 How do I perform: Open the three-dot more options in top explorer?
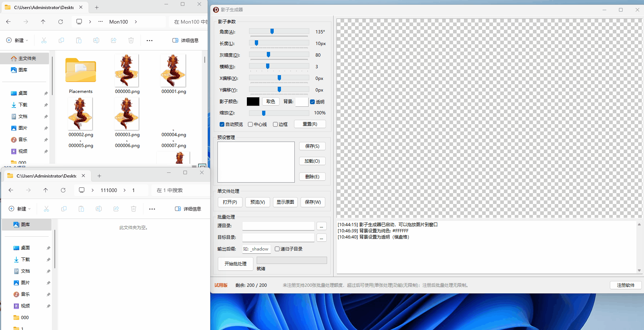tap(150, 40)
